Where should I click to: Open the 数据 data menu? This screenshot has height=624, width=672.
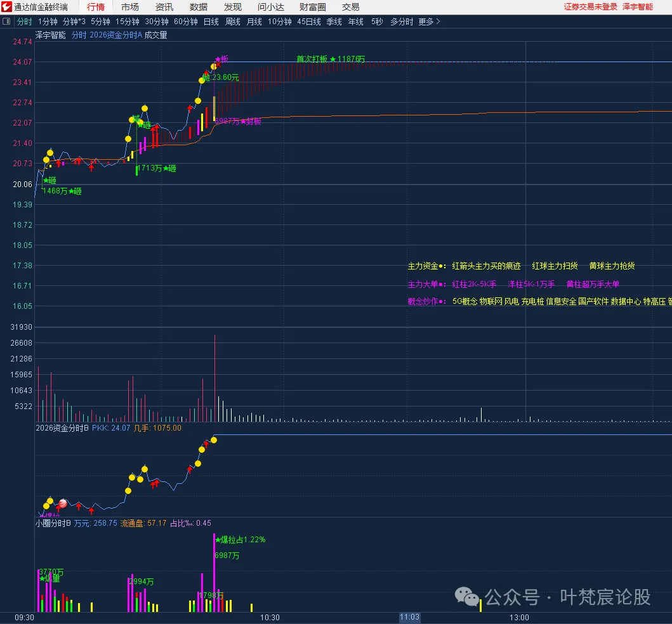(x=198, y=7)
